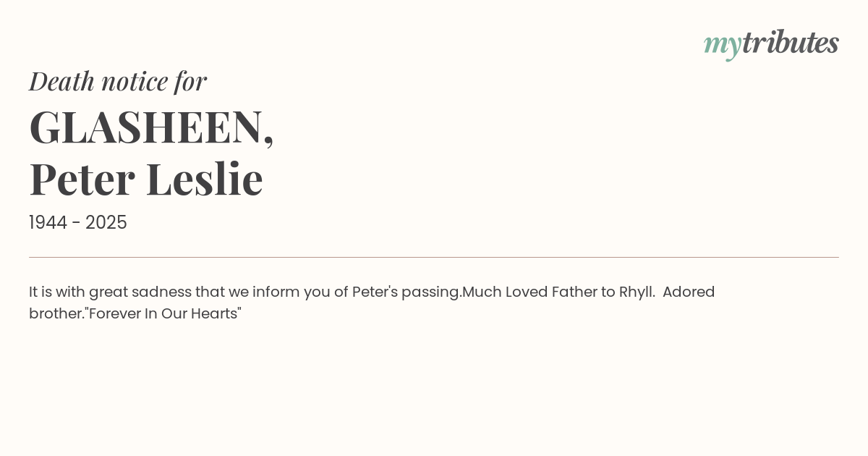The image size is (868, 456).
Task: Click the horizontal divider line
Action: pos(434,257)
